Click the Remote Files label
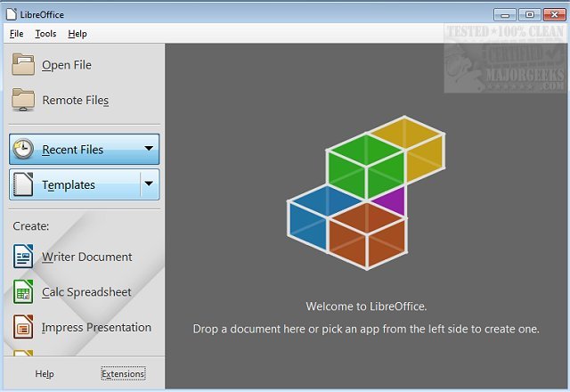This screenshot has height=392, width=570. click(x=76, y=100)
